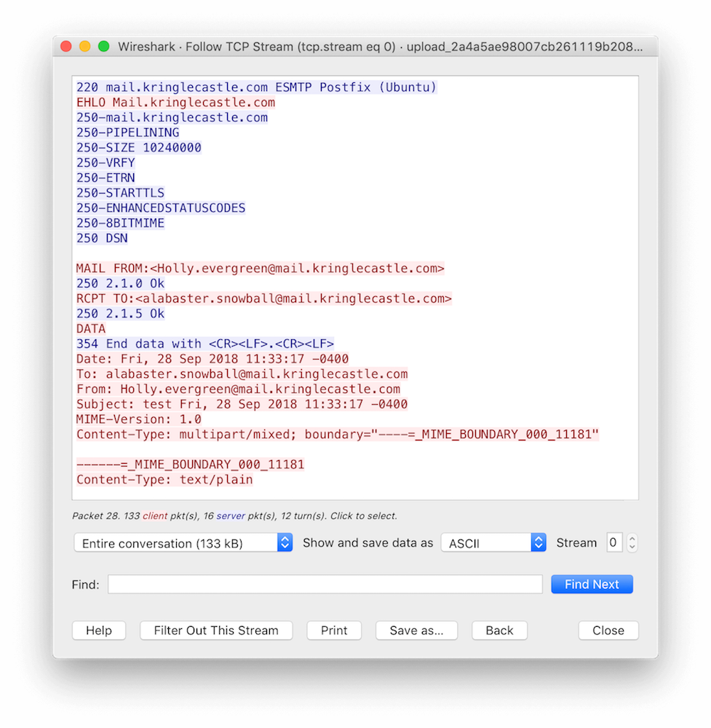Select the '250-PIPELINING' line

pyautogui.click(x=127, y=132)
